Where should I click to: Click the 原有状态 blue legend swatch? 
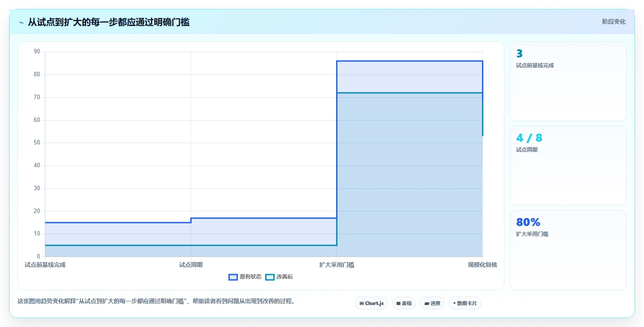(233, 277)
